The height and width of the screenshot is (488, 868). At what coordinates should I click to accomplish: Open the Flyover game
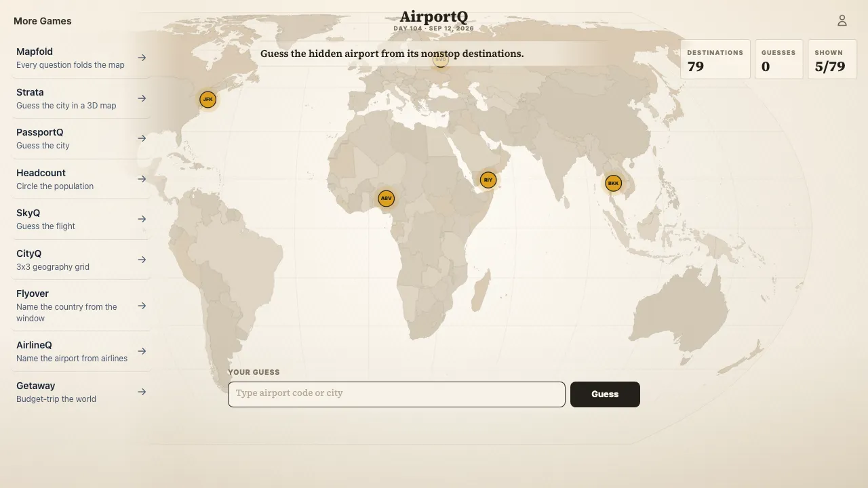[x=81, y=305]
